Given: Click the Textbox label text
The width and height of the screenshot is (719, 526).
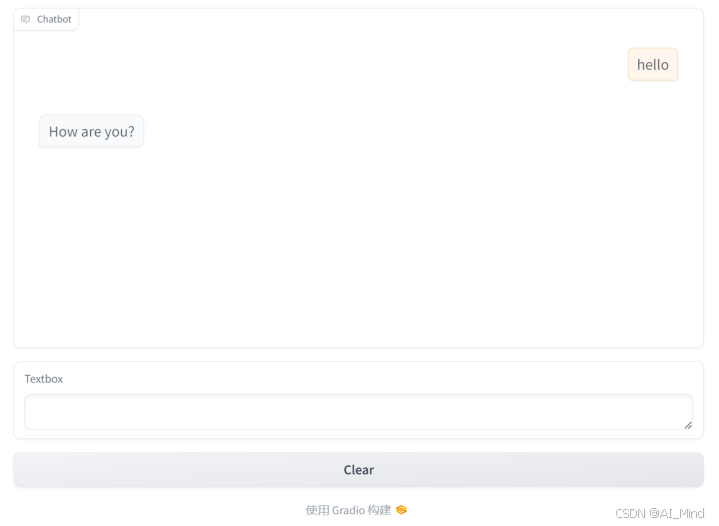Looking at the screenshot, I should pyautogui.click(x=44, y=379).
